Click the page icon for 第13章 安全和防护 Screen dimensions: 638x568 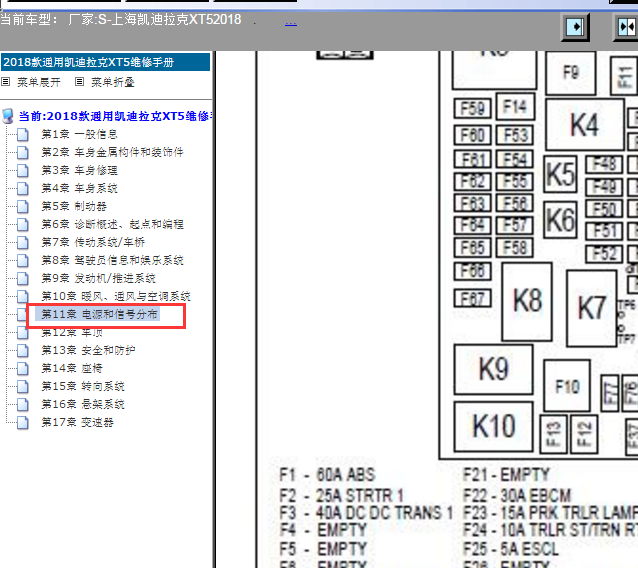click(x=23, y=350)
